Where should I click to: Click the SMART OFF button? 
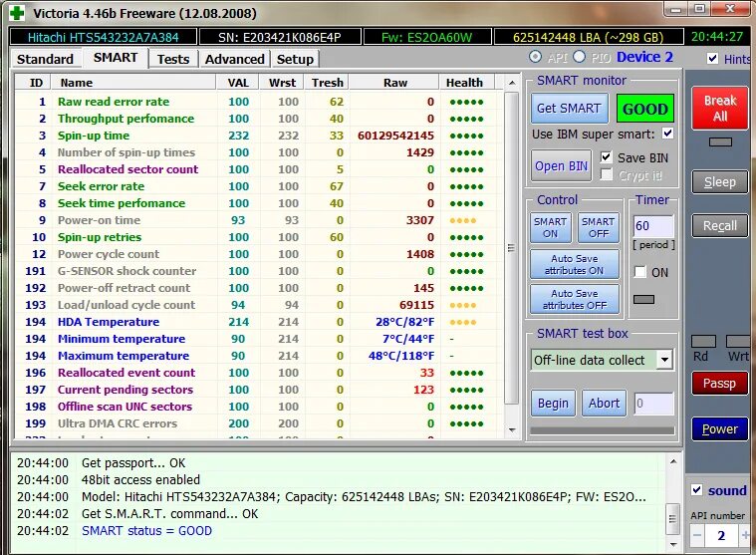pyautogui.click(x=598, y=227)
